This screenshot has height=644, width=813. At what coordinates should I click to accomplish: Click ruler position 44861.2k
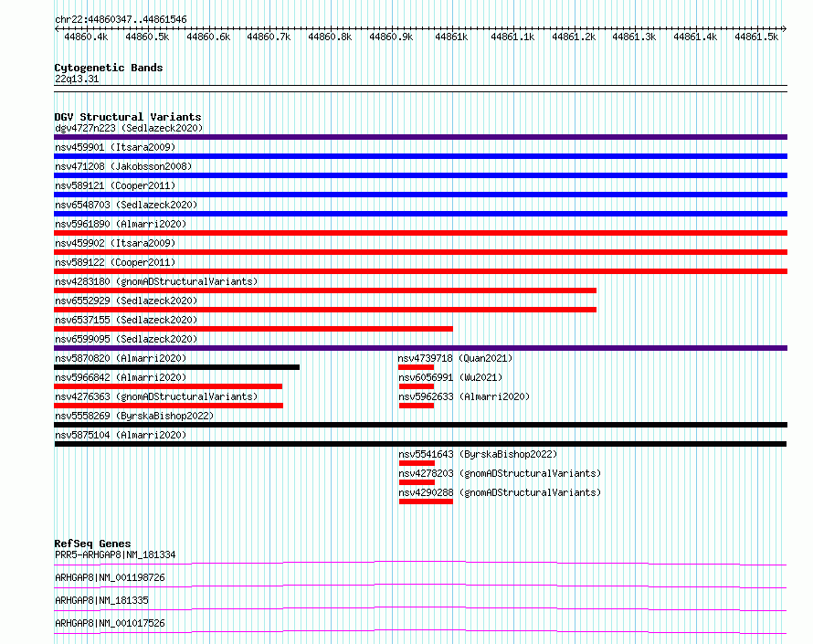point(574,37)
